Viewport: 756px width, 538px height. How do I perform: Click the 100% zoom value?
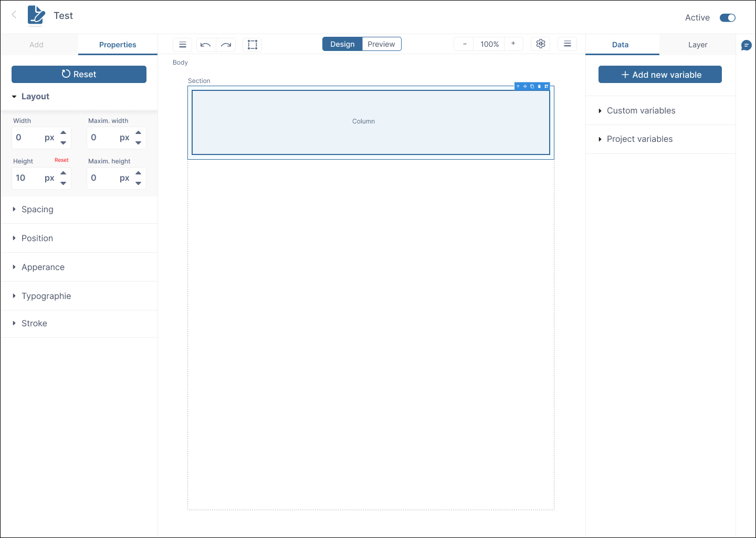(x=489, y=44)
